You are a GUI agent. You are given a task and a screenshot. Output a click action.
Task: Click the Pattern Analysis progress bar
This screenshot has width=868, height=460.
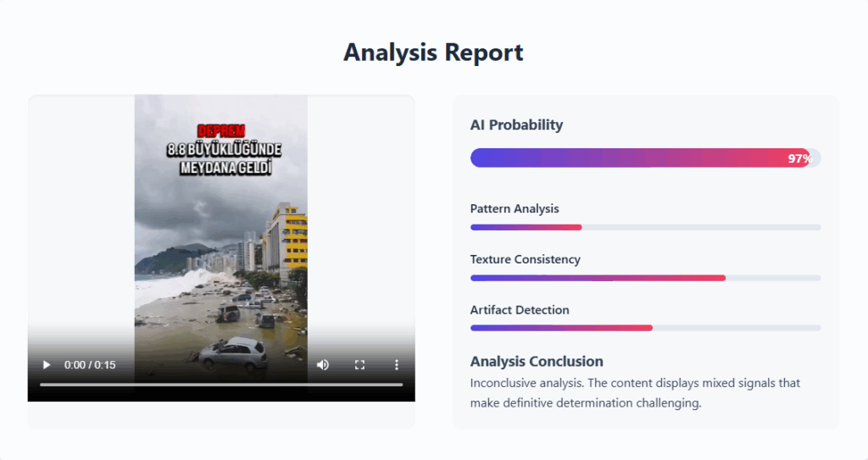click(x=645, y=227)
